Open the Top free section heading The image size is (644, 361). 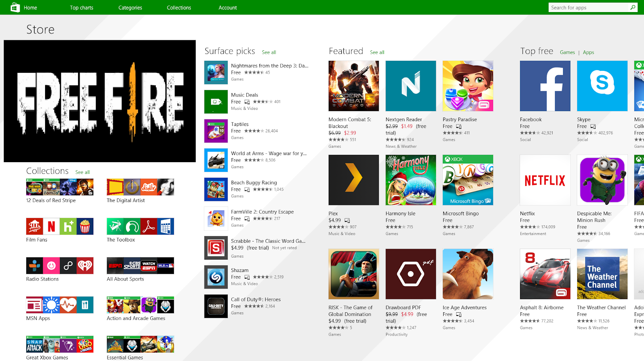(x=537, y=51)
